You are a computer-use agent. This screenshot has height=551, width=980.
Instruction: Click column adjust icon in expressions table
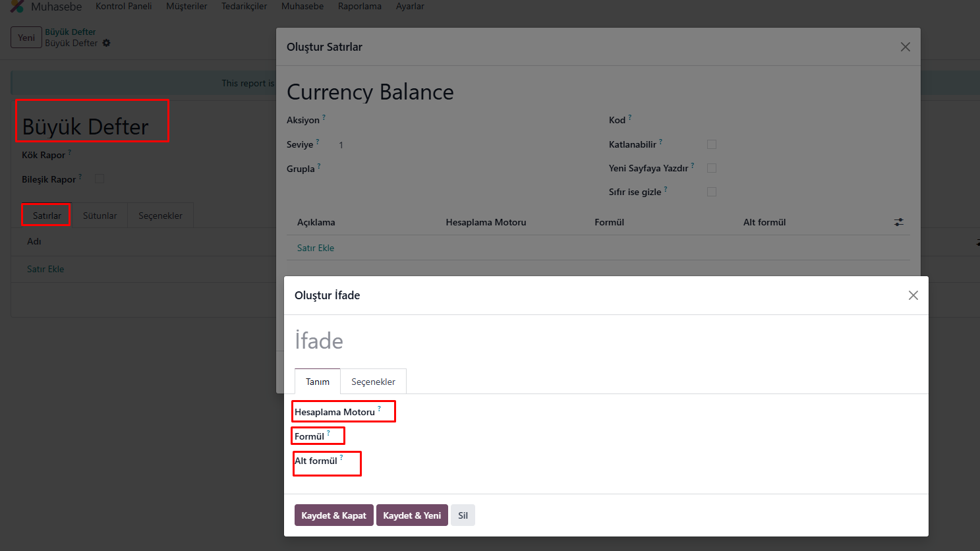click(x=898, y=222)
